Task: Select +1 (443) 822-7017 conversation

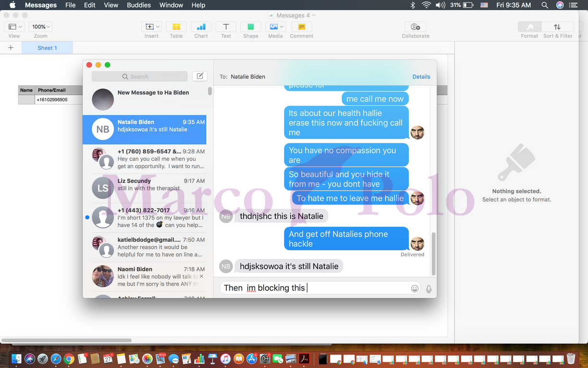Action: (145, 217)
